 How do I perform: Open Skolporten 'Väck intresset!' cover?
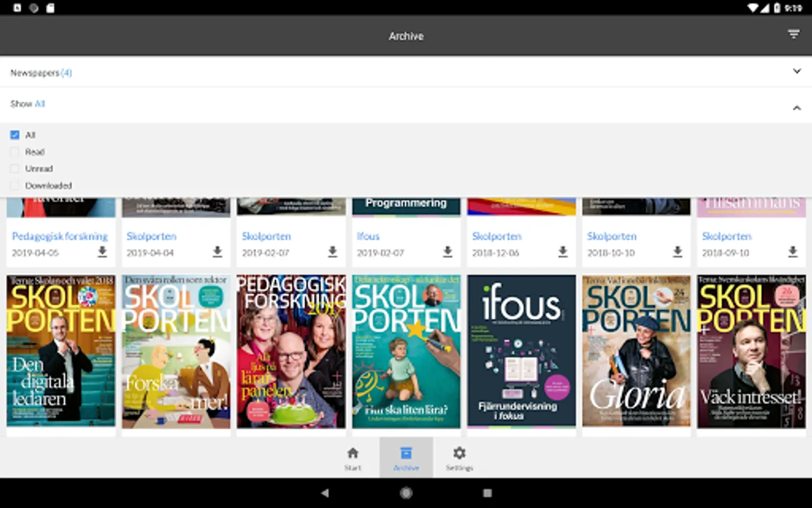click(x=751, y=351)
